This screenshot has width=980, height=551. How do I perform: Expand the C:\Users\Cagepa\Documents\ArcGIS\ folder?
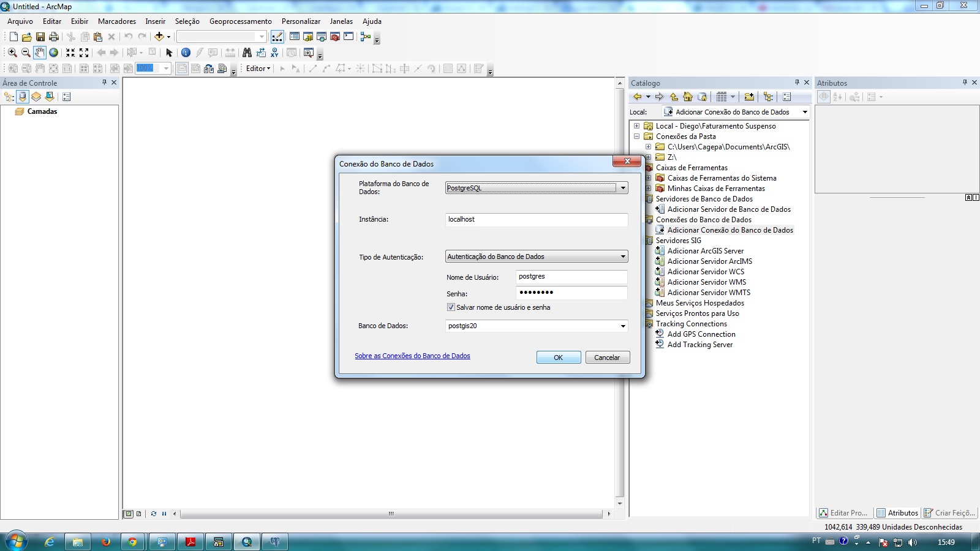648,147
